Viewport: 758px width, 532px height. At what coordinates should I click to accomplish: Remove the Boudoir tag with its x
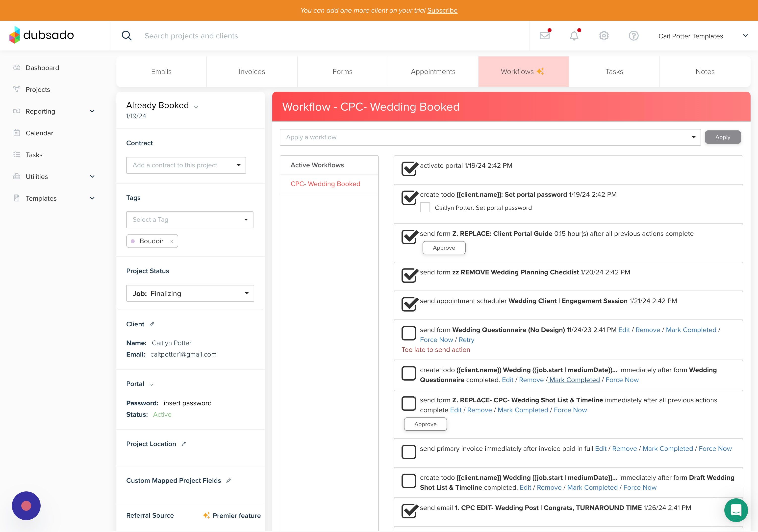[x=172, y=241]
